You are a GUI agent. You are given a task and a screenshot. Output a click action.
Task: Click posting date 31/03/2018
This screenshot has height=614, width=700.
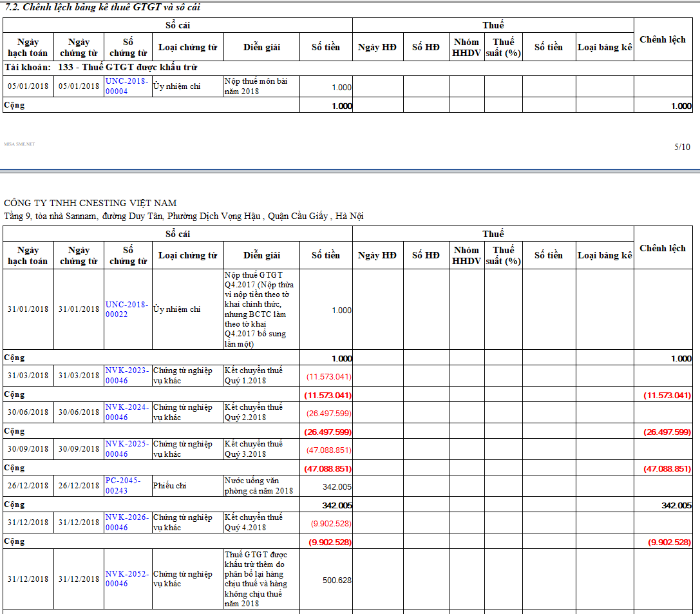click(x=28, y=376)
